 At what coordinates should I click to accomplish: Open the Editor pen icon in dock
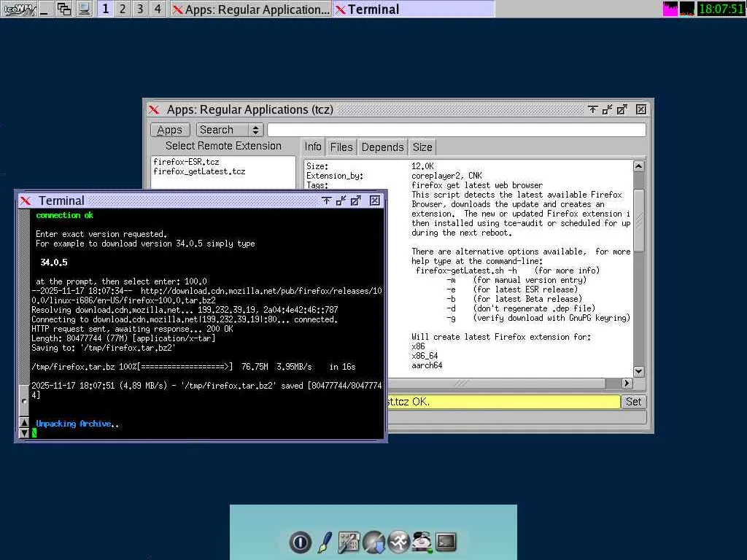pyautogui.click(x=325, y=542)
